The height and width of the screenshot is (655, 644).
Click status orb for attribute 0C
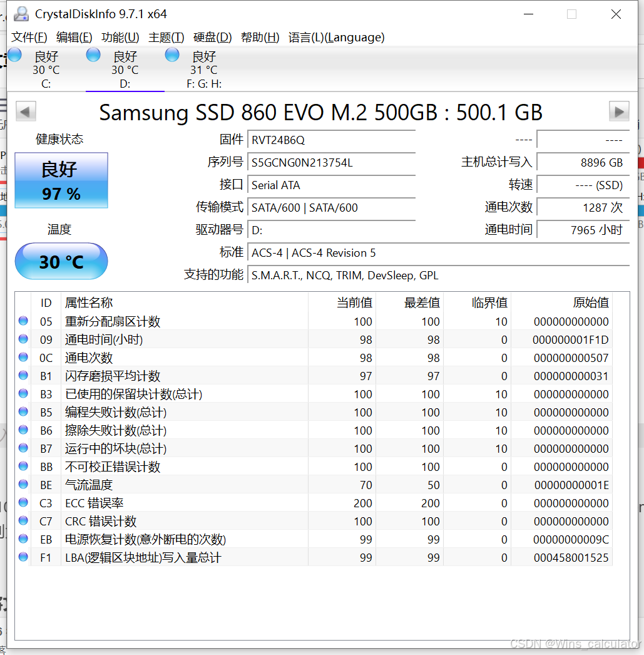(x=23, y=357)
